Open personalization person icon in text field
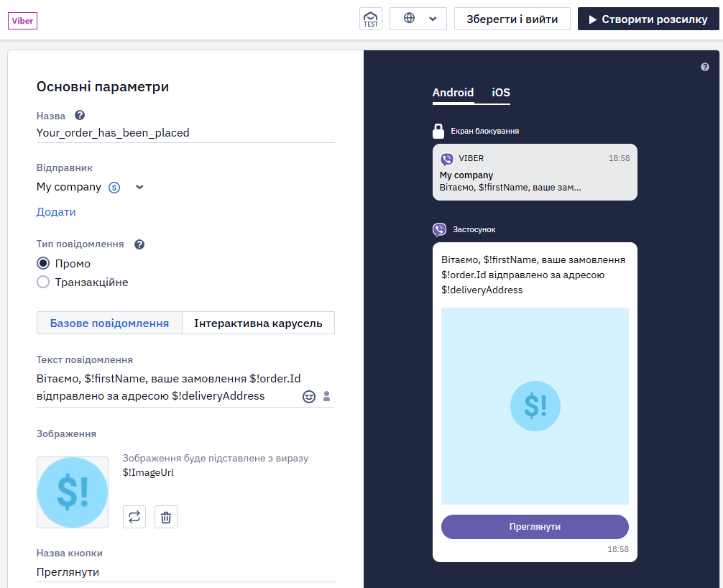Viewport: 723px width, 588px height. tap(326, 396)
